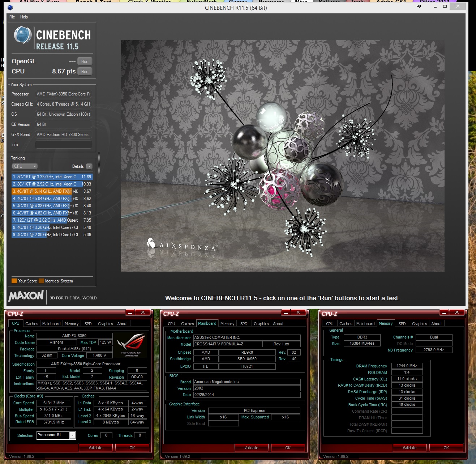Open Mainboard tab in right CPU-Z window
Screen dimensions: 476x464
365,324
